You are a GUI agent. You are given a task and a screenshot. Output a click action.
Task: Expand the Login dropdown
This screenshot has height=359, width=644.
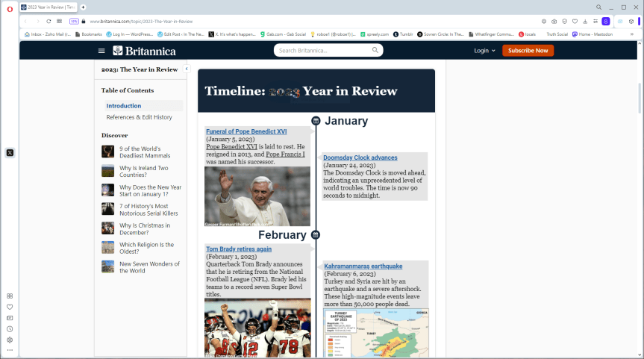(484, 51)
